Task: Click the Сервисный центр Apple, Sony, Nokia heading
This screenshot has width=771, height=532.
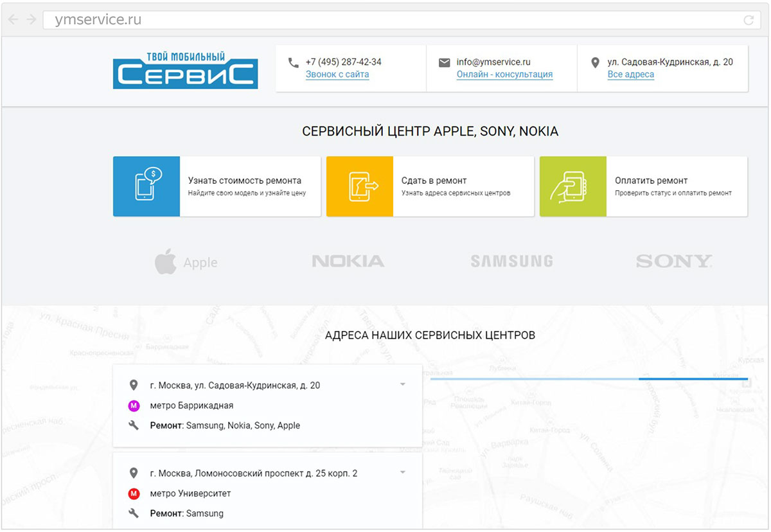Action: 430,132
